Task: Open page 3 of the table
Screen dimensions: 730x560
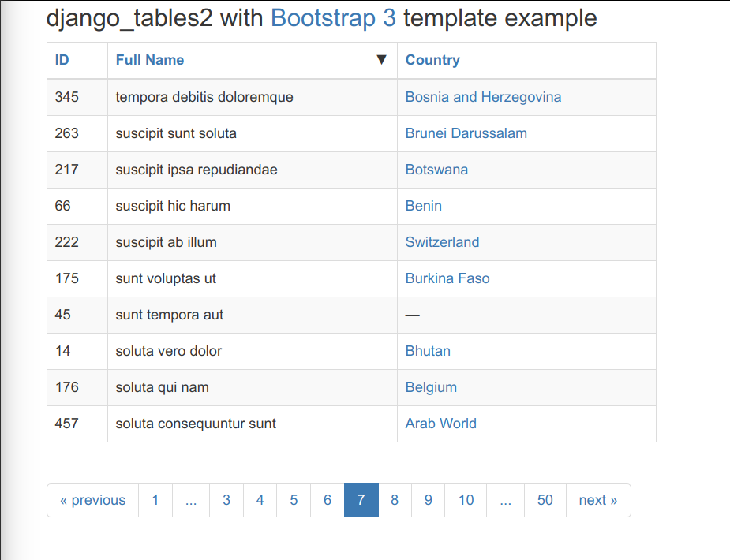Action: [226, 500]
